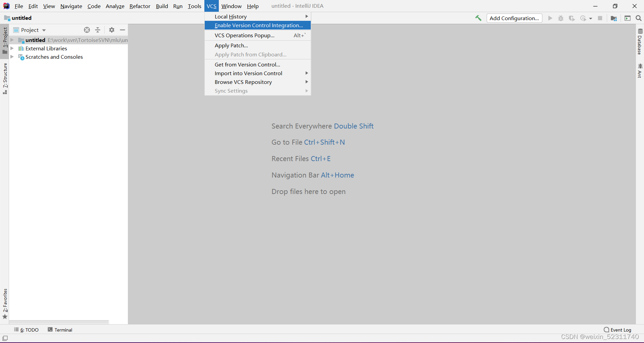Click untitled breadcrumb in navigation bar
644x343 pixels.
point(18,18)
